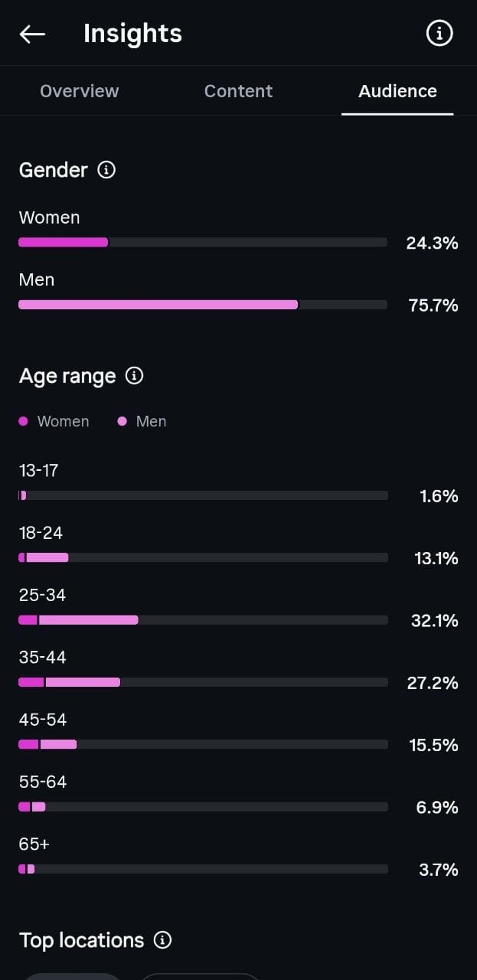
Task: Tap the Men gender percentage bar
Action: (x=203, y=305)
